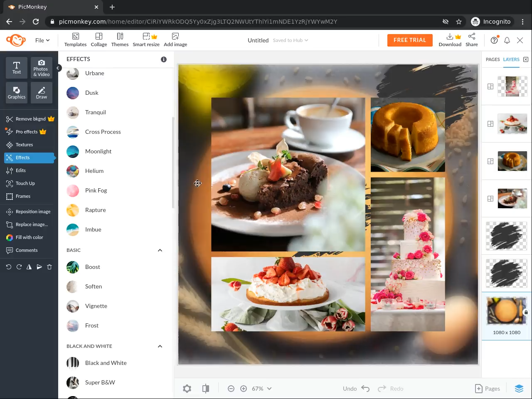This screenshot has height=399, width=532.
Task: Switch to the LAYERS tab
Action: point(511,59)
